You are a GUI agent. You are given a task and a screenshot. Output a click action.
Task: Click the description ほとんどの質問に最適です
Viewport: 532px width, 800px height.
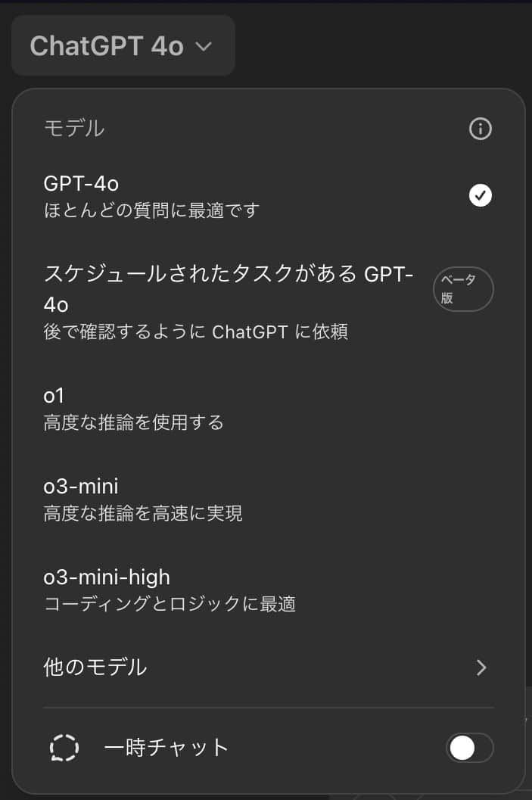(x=151, y=210)
